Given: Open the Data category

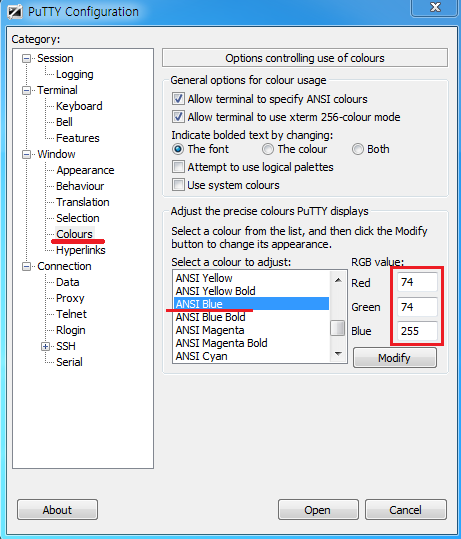Looking at the screenshot, I should (68, 282).
